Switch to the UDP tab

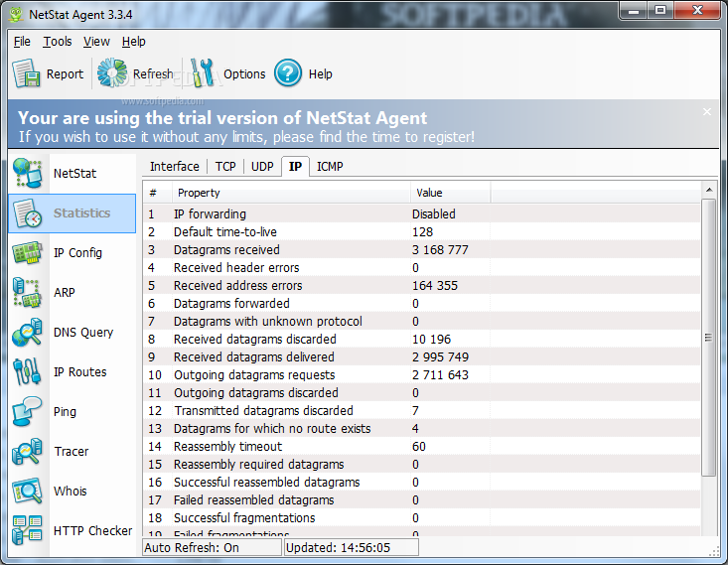(x=262, y=166)
